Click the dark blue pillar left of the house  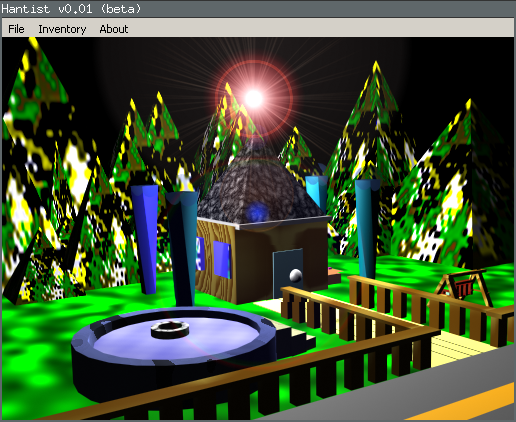(x=145, y=239)
